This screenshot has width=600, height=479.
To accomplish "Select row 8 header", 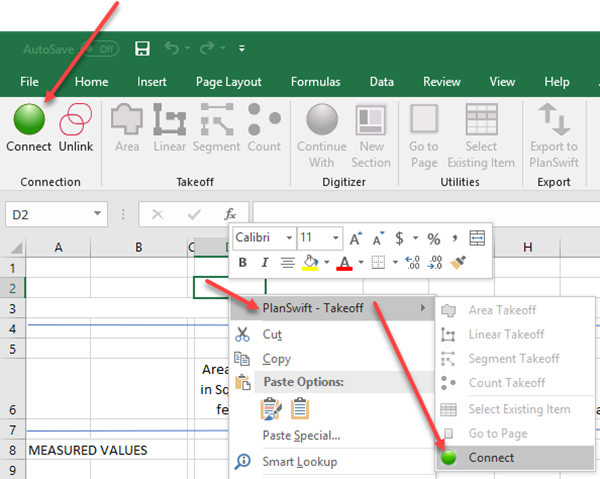I will tap(13, 450).
